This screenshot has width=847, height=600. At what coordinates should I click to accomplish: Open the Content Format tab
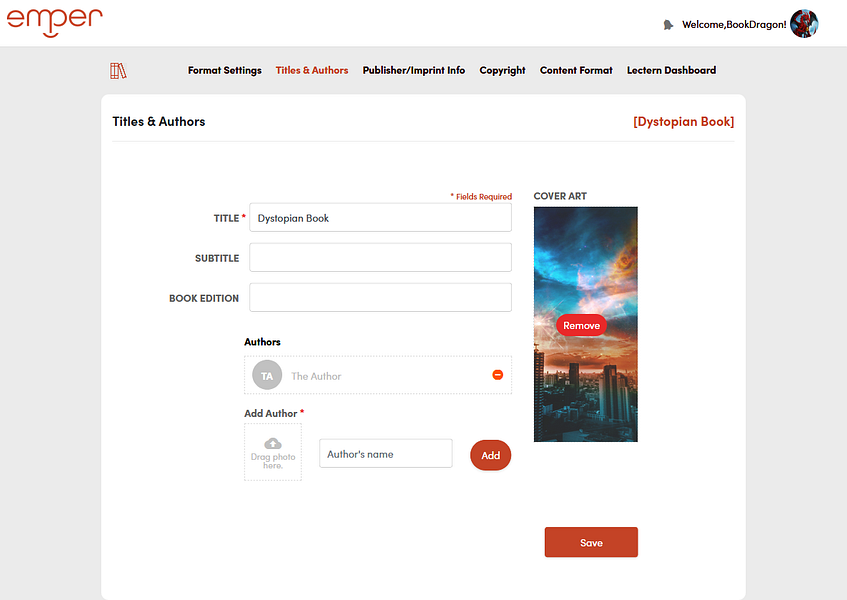576,70
